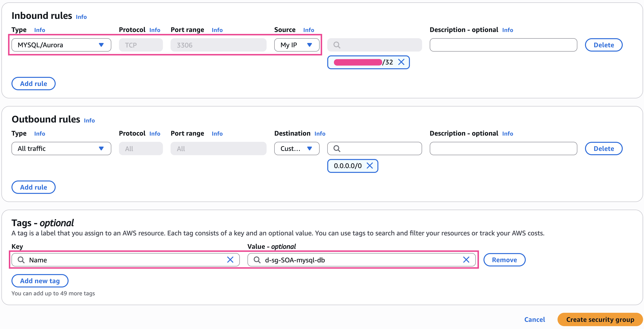Expand the All traffic type dropdown

pyautogui.click(x=61, y=149)
